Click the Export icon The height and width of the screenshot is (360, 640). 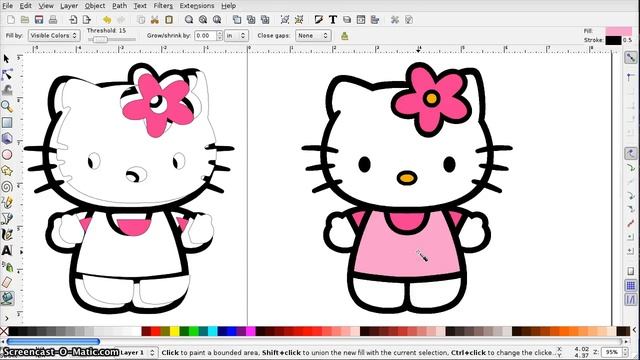click(x=87, y=20)
